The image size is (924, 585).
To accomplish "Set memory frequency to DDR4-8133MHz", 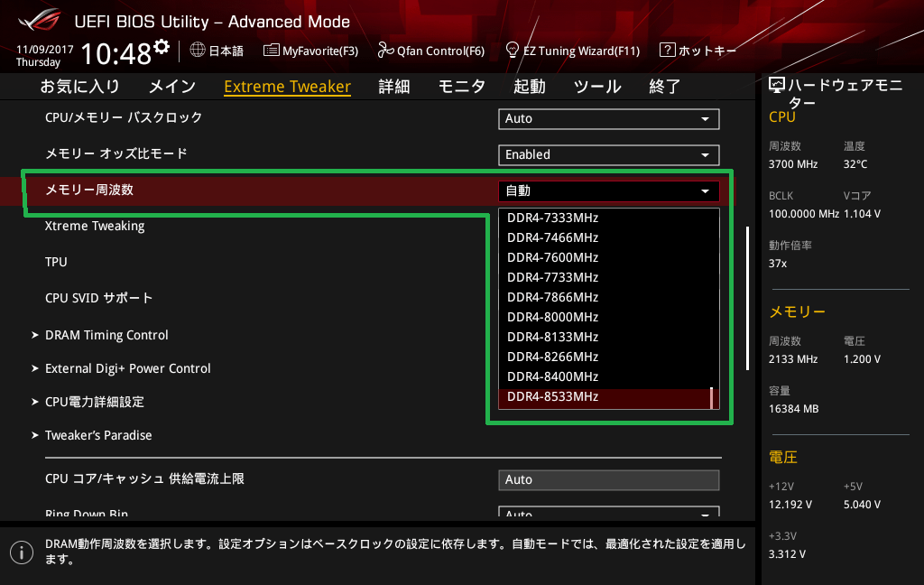I will coord(609,338).
